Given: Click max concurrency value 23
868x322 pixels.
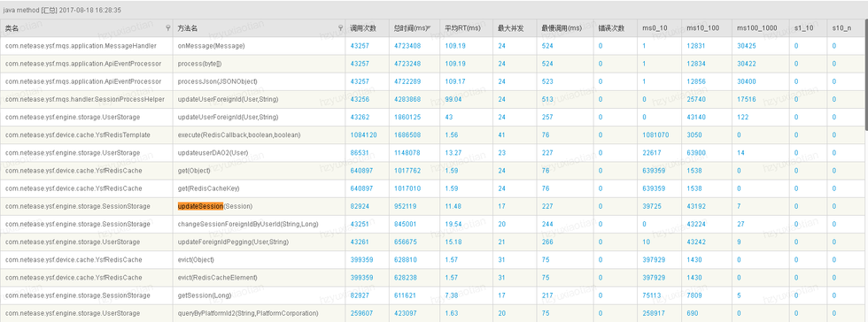Looking at the screenshot, I should click(501, 153).
